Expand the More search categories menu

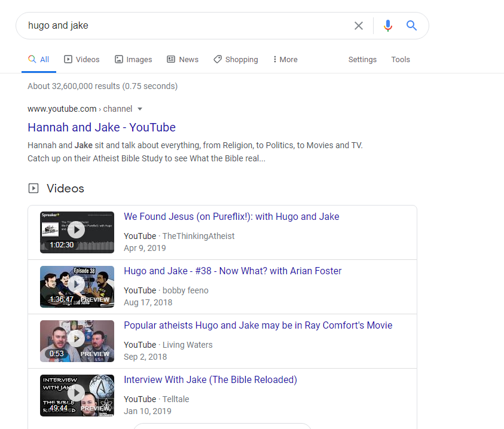285,59
